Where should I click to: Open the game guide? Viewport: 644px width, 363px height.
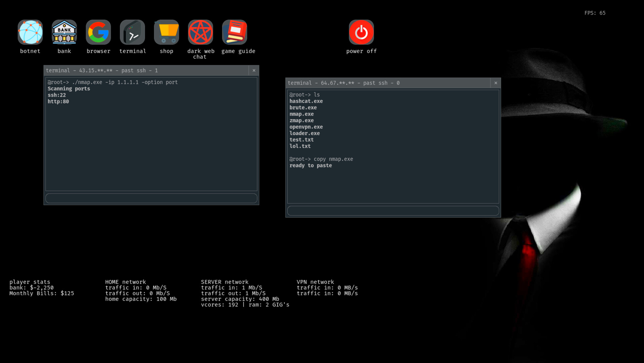(234, 32)
